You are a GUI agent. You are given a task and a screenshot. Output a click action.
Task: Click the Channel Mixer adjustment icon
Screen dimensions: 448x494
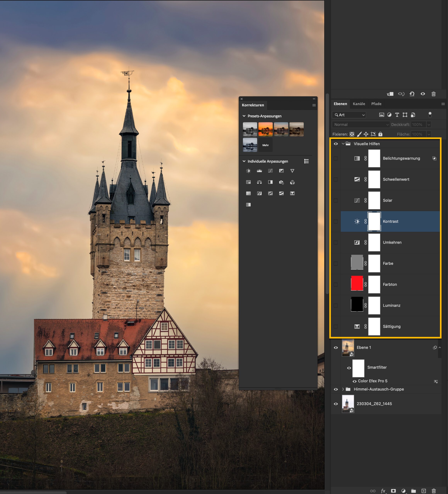pyautogui.click(x=292, y=182)
